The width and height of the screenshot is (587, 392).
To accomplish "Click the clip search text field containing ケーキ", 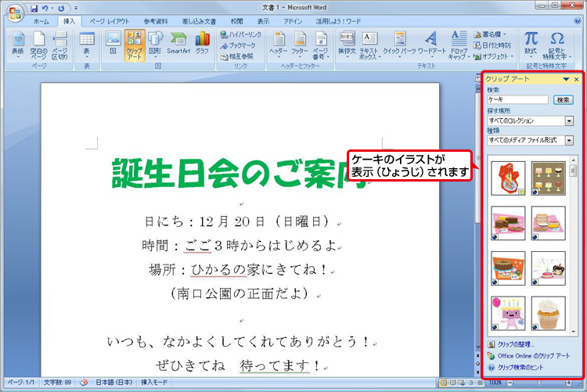I will 517,99.
